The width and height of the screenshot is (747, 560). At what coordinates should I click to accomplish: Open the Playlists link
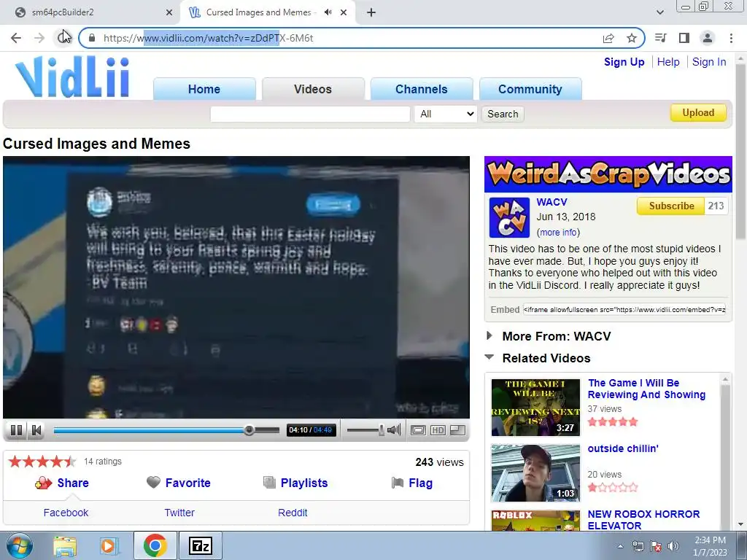pos(304,483)
